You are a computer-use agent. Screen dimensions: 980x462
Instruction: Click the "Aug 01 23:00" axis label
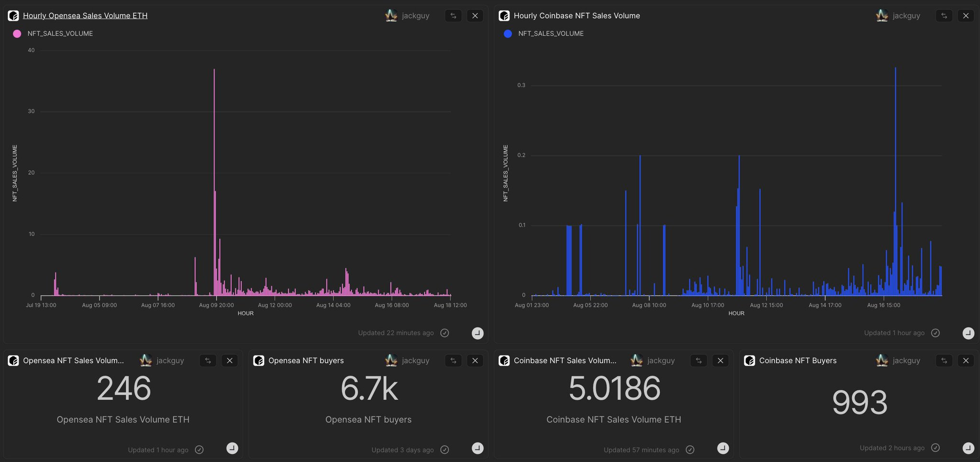pyautogui.click(x=532, y=305)
